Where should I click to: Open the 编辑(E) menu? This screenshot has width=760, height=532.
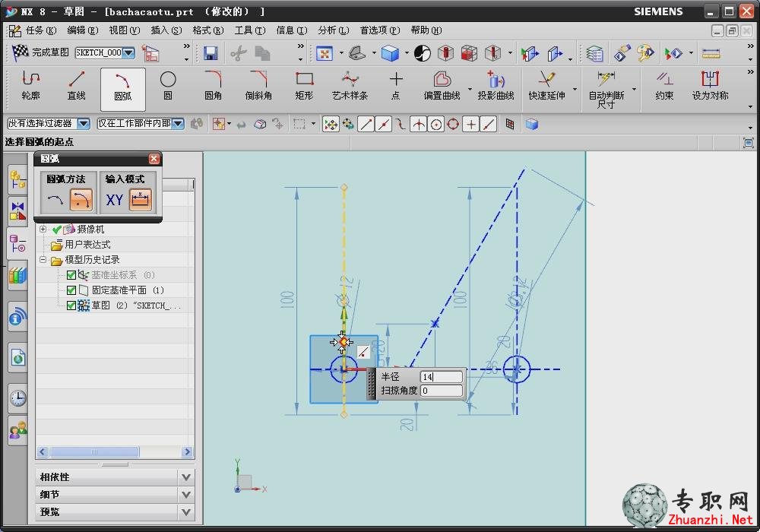click(x=82, y=30)
